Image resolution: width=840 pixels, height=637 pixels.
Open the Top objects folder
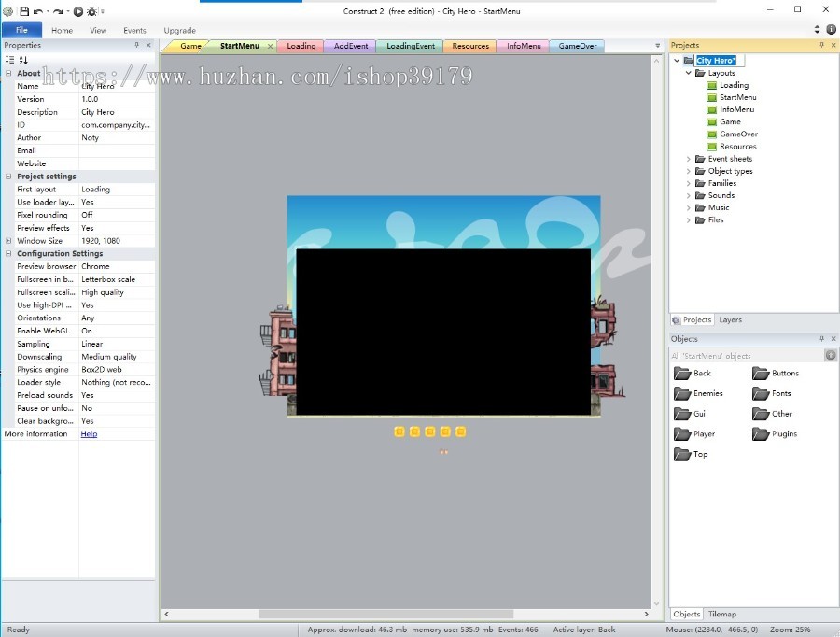(691, 455)
